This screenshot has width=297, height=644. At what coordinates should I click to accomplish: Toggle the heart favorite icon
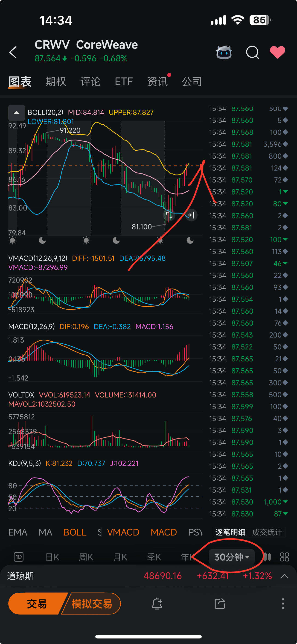(277, 52)
